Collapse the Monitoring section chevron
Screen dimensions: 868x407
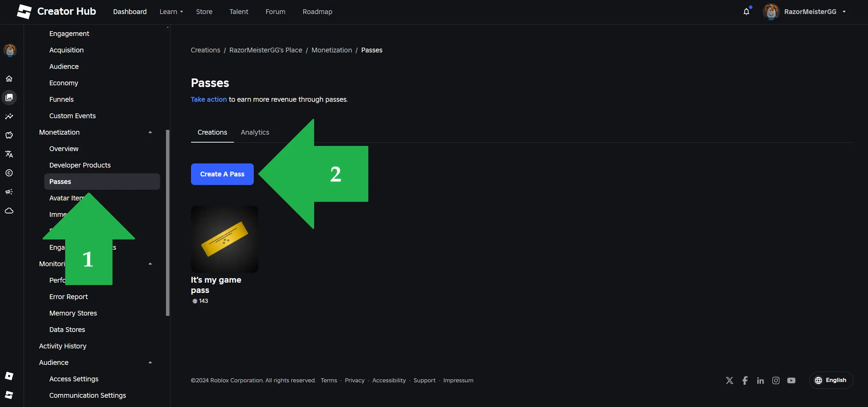pyautogui.click(x=150, y=264)
